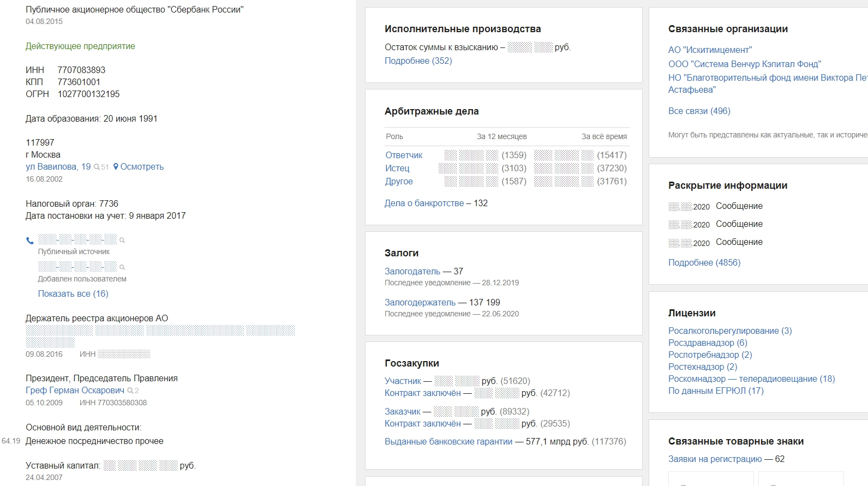
Task: Show all phones via Показать все (16)
Action: click(x=73, y=293)
